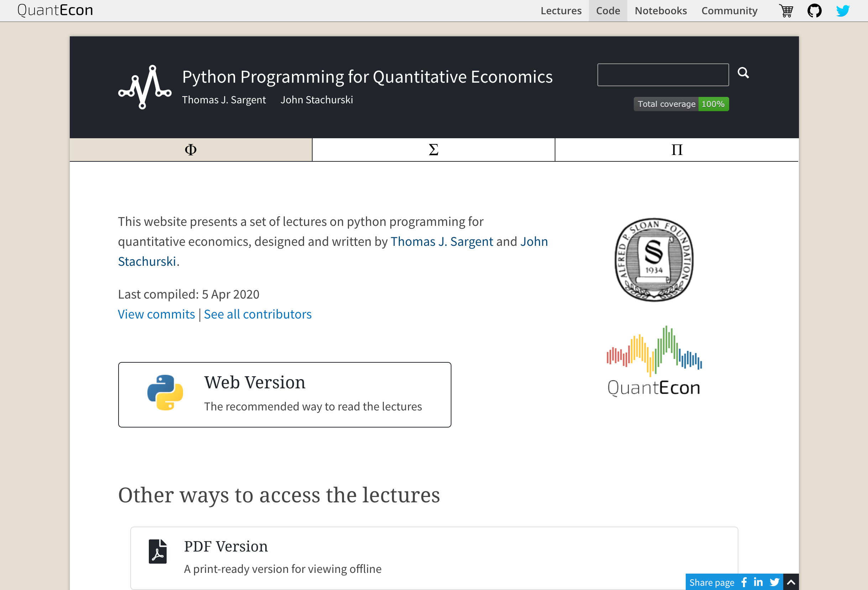The width and height of the screenshot is (868, 590).
Task: Share page on LinkedIn
Action: [x=758, y=582]
